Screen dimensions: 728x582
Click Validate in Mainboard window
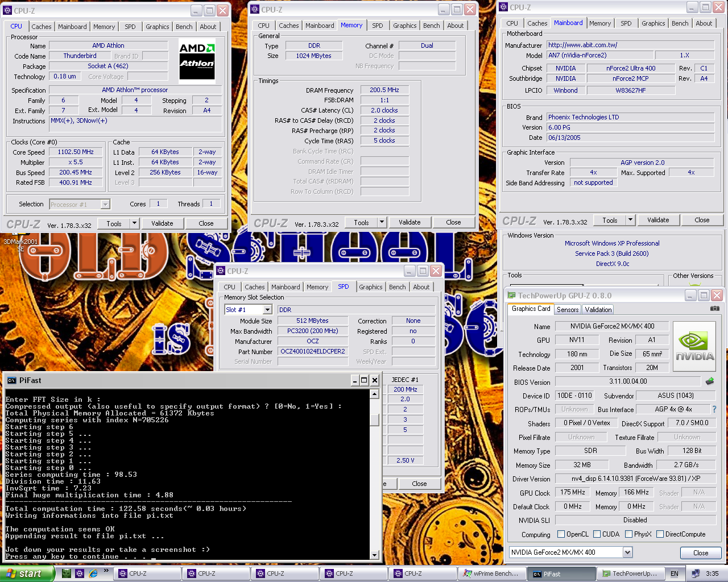coord(658,220)
